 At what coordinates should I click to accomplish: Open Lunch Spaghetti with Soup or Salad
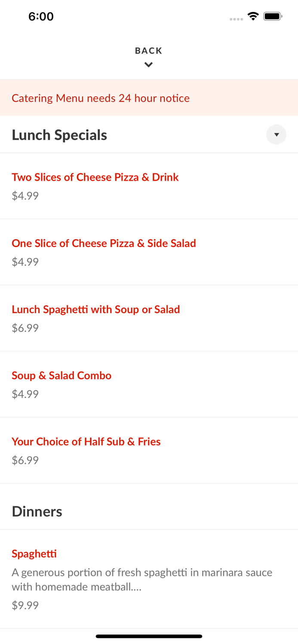coord(95,309)
